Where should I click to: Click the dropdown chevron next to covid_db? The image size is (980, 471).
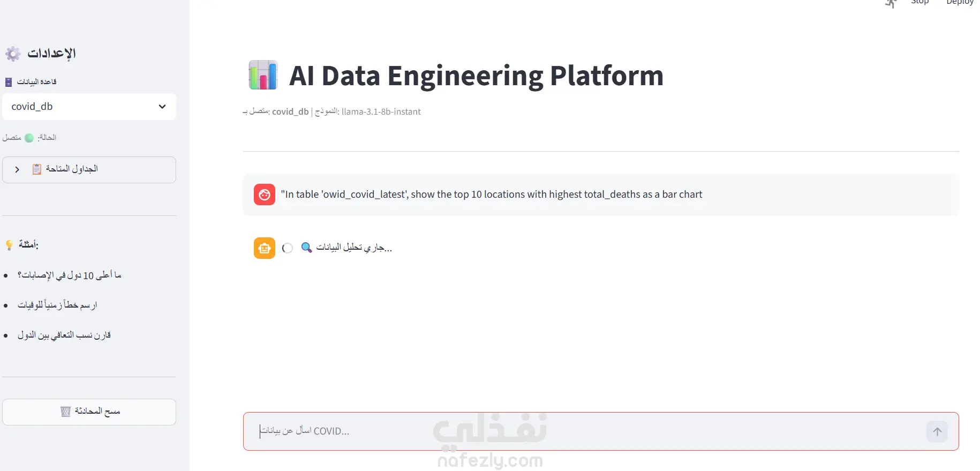[x=162, y=107]
